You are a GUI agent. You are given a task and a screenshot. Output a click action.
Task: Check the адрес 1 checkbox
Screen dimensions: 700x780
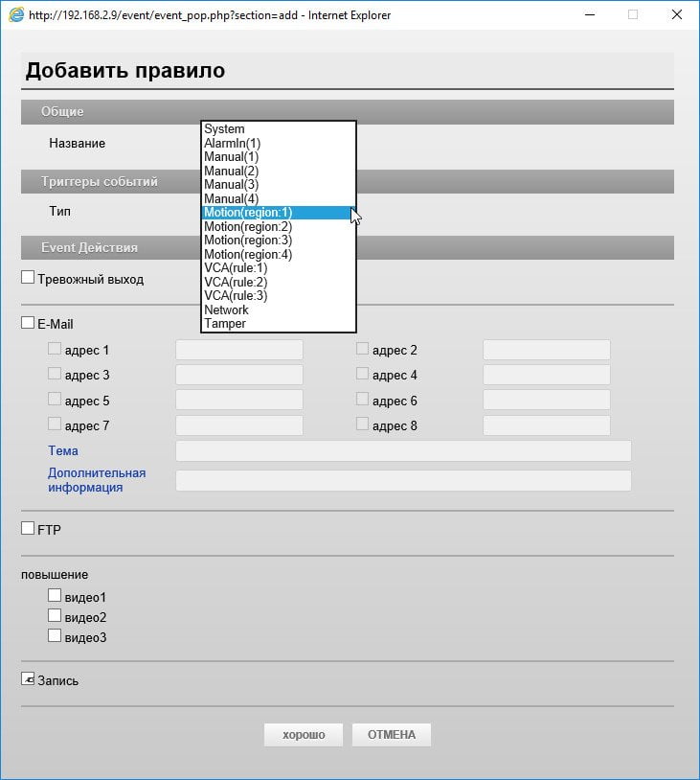[55, 348]
